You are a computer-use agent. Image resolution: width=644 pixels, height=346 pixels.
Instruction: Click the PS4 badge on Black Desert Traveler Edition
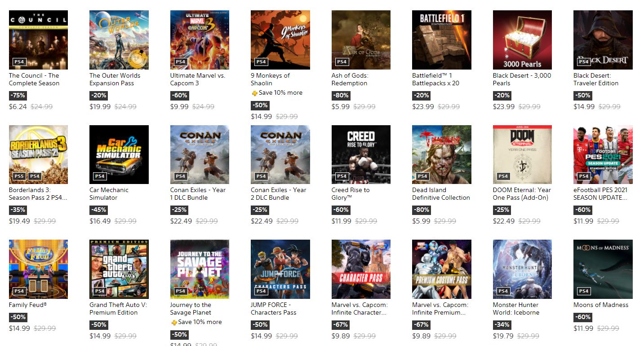(x=584, y=61)
